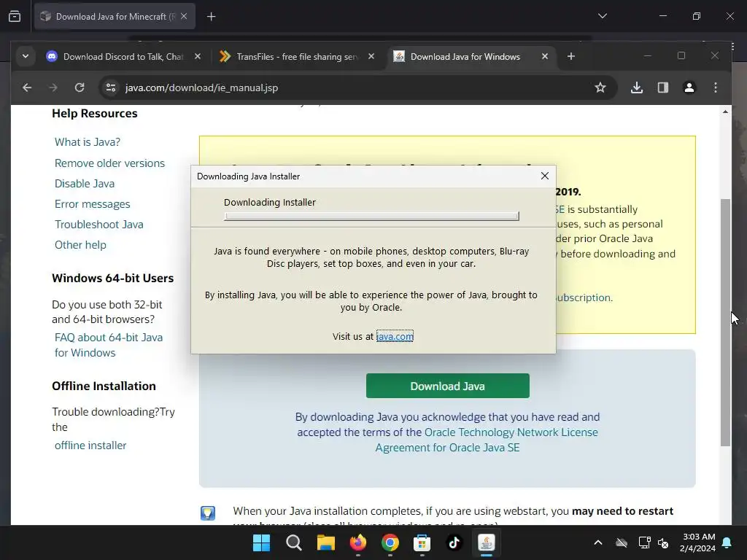Open the user profile icon
The height and width of the screenshot is (560, 747).
(x=689, y=87)
